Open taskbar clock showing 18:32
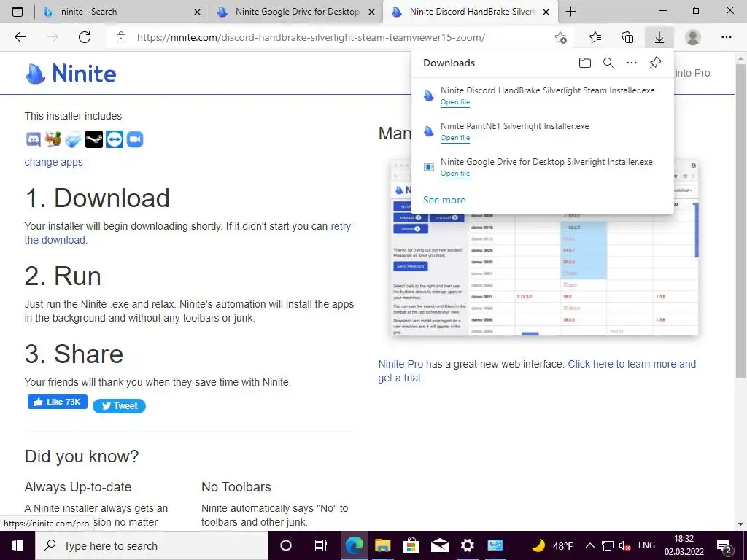The height and width of the screenshot is (560, 747). coord(684,545)
